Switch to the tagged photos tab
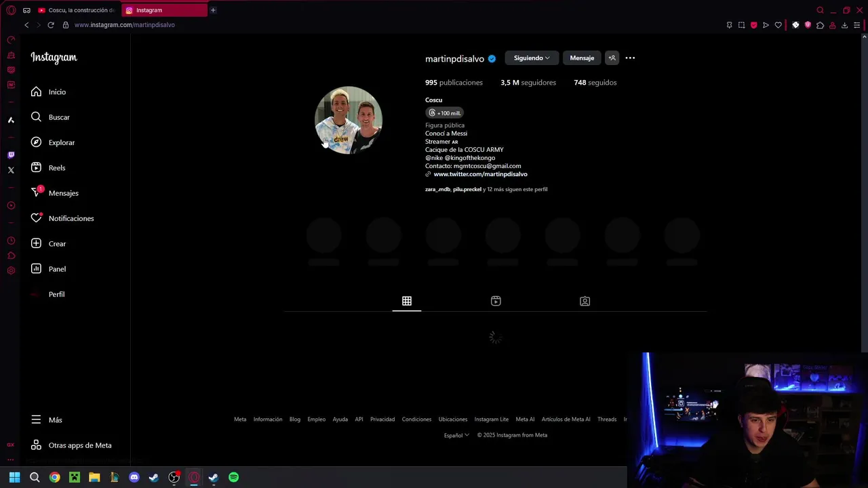This screenshot has width=868, height=488. [x=585, y=301]
